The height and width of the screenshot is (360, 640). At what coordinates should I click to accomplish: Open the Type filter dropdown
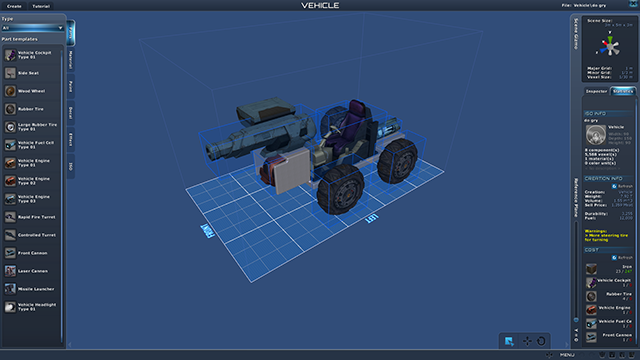32,28
